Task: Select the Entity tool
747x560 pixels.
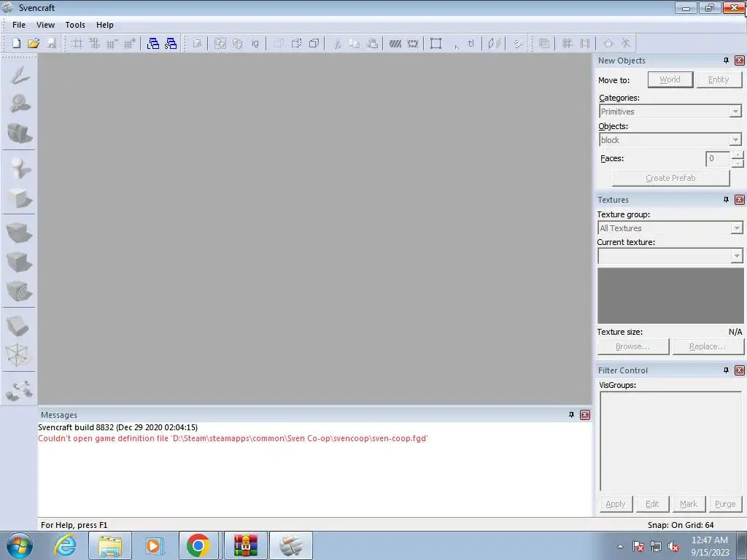Action: (19, 168)
